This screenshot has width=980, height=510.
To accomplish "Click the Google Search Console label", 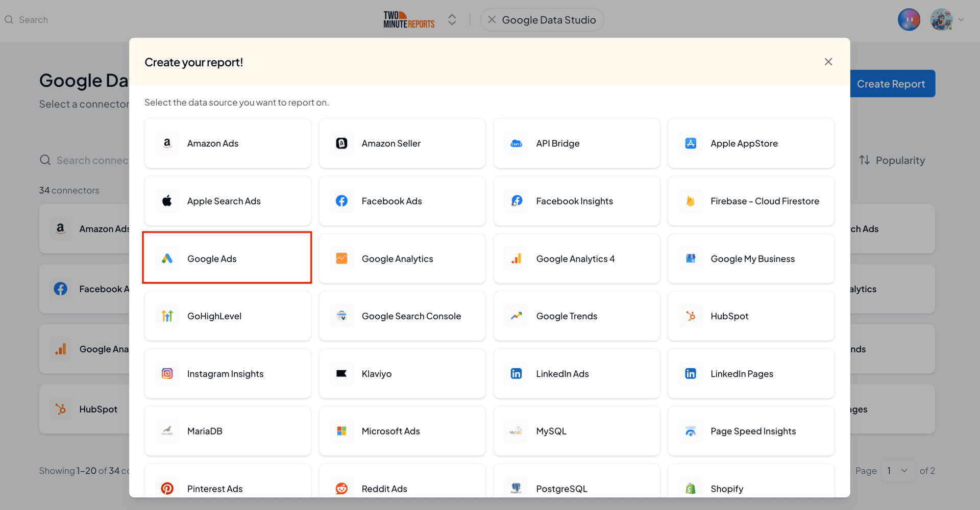I will [411, 316].
